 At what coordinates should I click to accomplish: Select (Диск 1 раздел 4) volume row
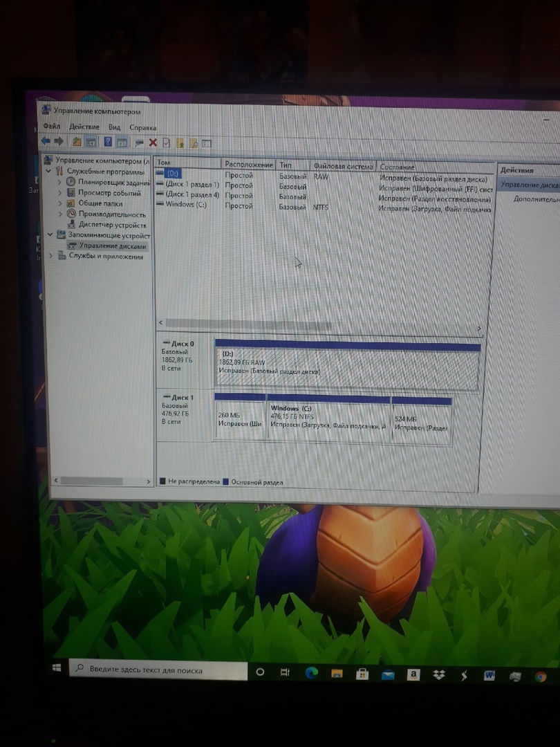324,196
